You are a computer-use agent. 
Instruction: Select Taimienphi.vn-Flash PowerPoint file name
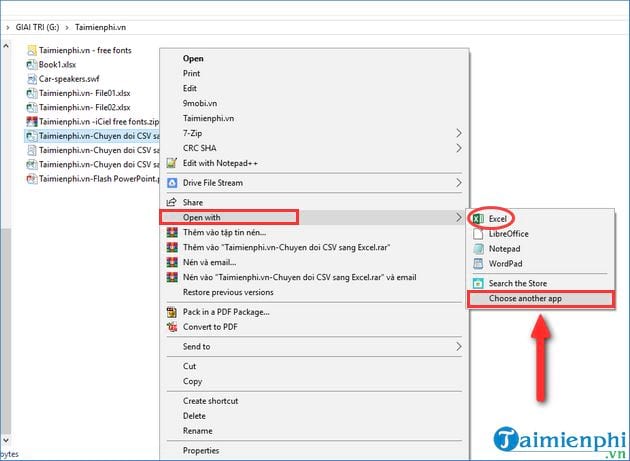click(99, 178)
